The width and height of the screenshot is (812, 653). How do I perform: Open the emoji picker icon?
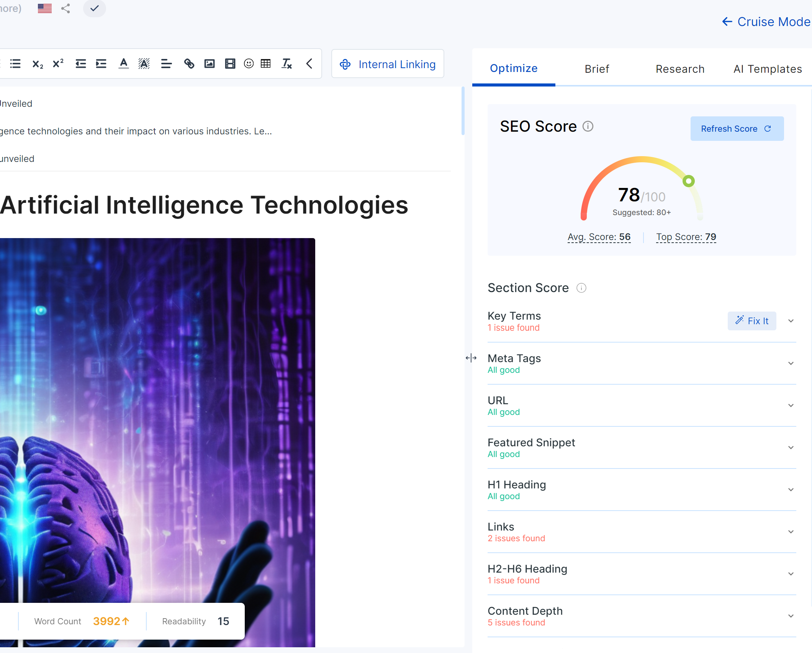(249, 64)
